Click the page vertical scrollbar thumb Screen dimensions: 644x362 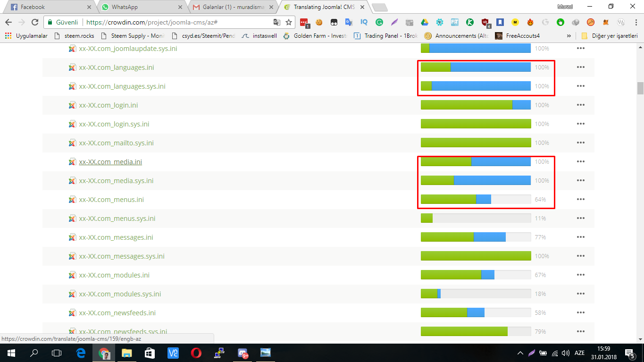640,88
